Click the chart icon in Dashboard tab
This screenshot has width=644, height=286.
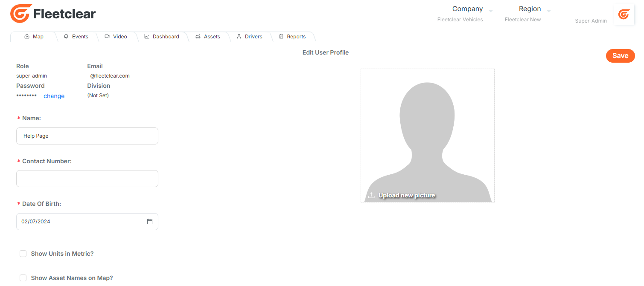tap(147, 37)
